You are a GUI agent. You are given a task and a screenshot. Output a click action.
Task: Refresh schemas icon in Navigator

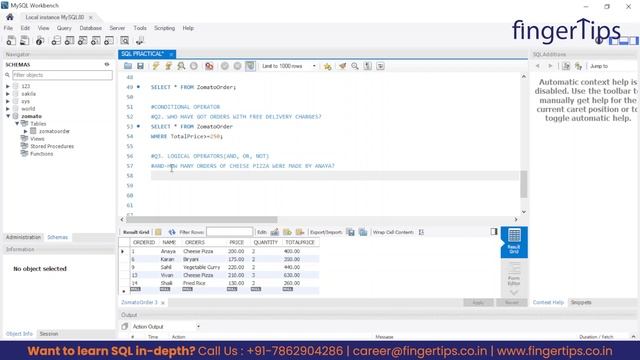click(107, 64)
